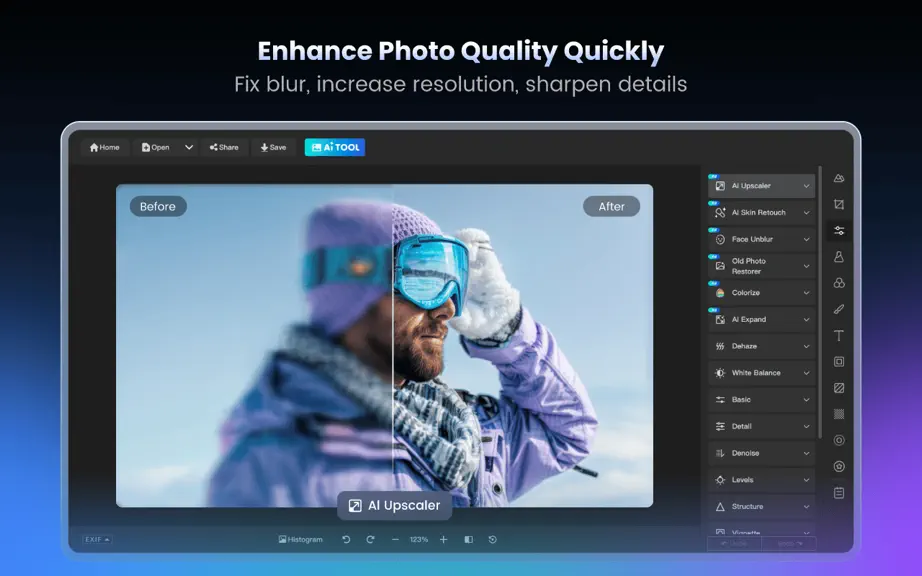
Task: Click the Save button
Action: 273,148
